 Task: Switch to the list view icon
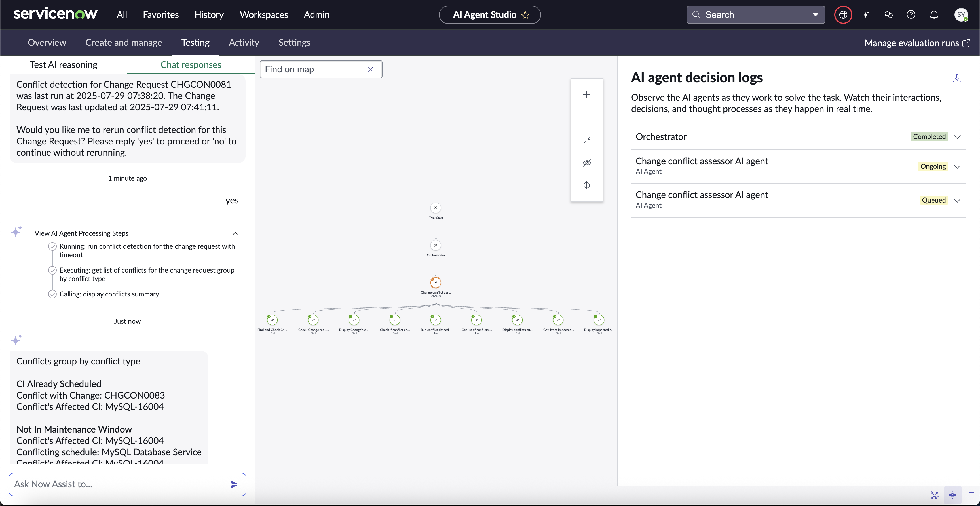click(971, 495)
